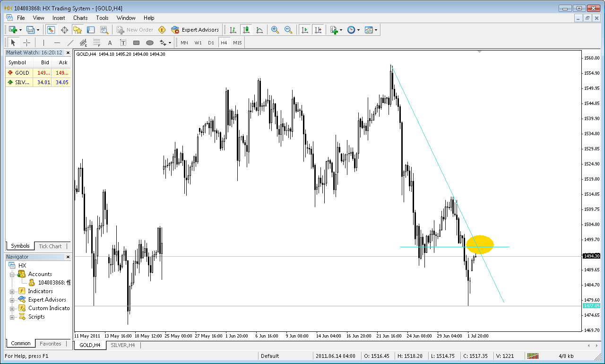Switch to the SILVER,H4 chart tab

click(x=123, y=345)
